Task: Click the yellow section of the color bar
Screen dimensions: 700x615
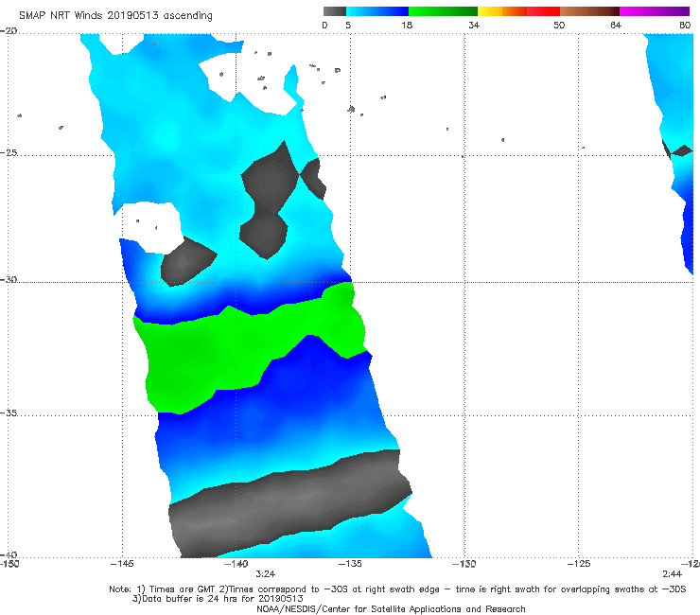Action: coord(490,11)
